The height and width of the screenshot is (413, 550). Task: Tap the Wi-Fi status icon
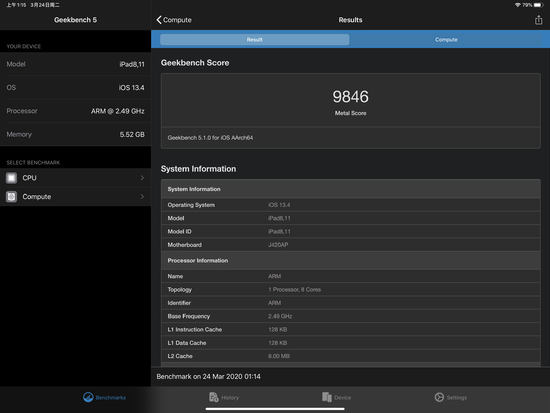pyautogui.click(x=518, y=5)
